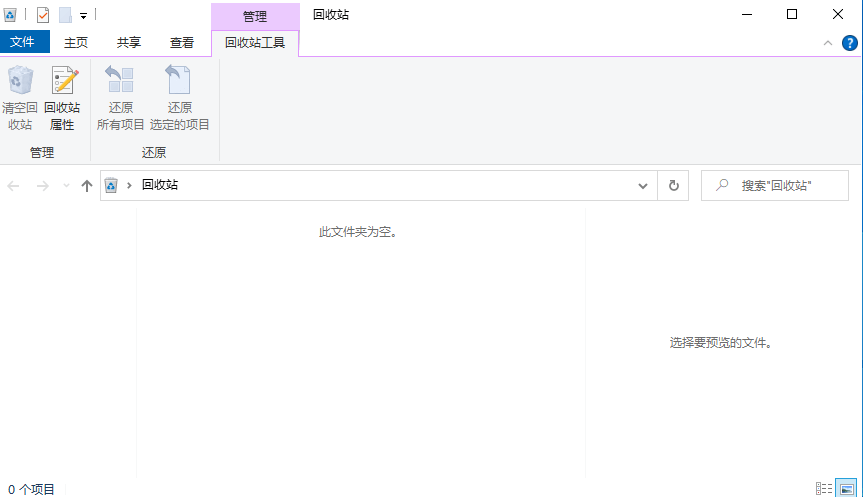Click Restore all items (还原所有项目)
The height and width of the screenshot is (497, 863).
point(121,98)
